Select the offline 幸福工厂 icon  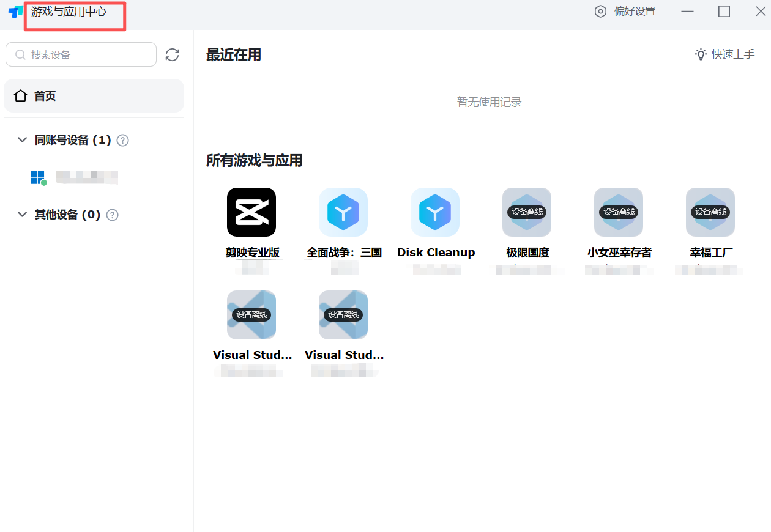tap(710, 212)
